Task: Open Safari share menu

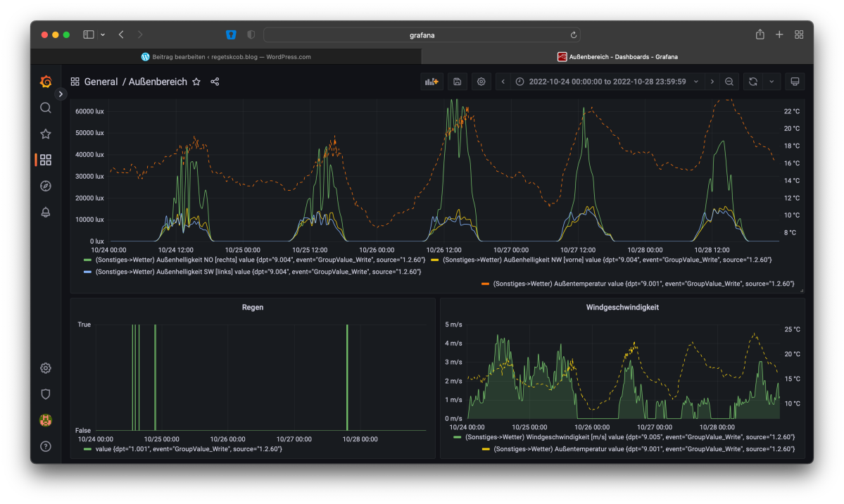Action: [x=760, y=34]
